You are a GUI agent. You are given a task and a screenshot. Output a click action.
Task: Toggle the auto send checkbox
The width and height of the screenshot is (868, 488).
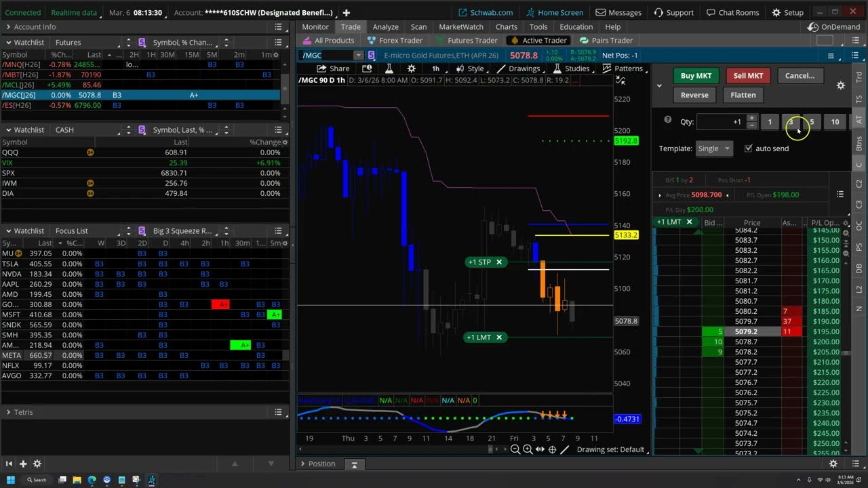pos(749,148)
